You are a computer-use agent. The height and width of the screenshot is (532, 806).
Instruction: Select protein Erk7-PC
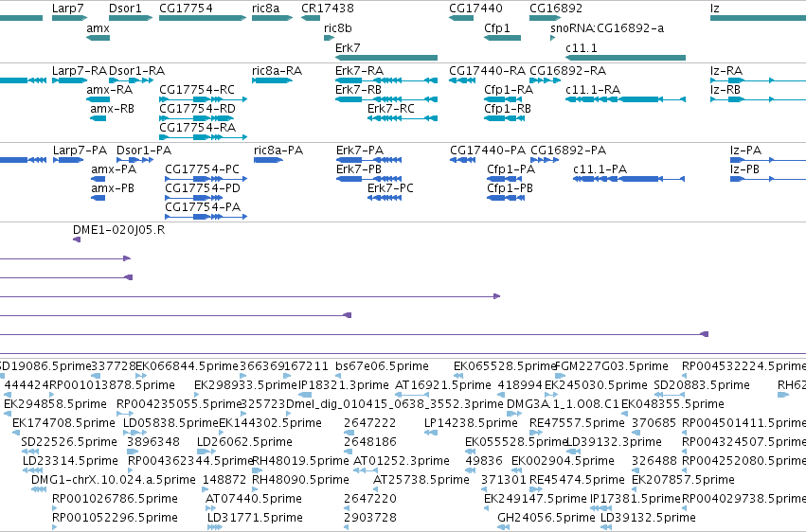[385, 198]
